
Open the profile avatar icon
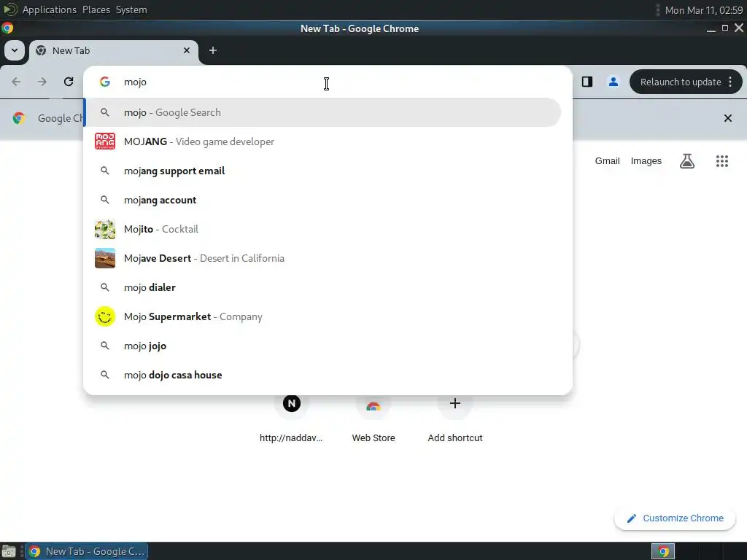pyautogui.click(x=613, y=82)
